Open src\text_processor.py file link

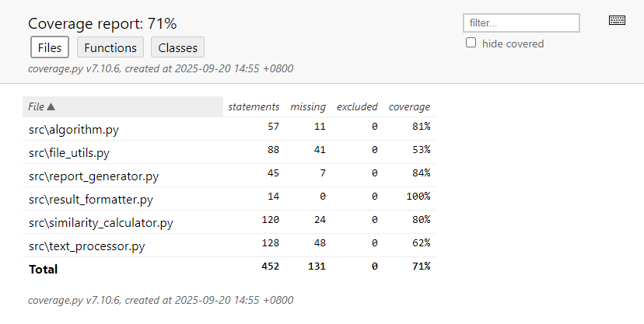86,246
